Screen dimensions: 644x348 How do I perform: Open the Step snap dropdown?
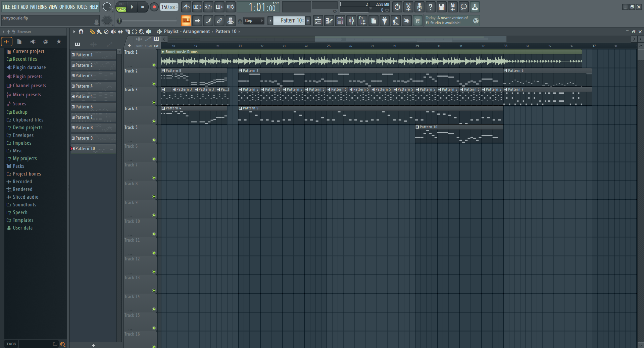[254, 21]
